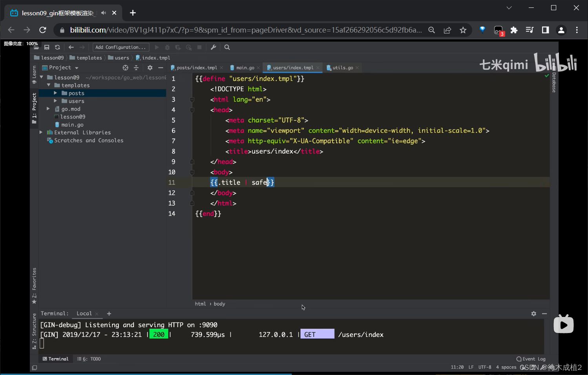Expand the go.mod node
The width and height of the screenshot is (588, 375).
[48, 109]
